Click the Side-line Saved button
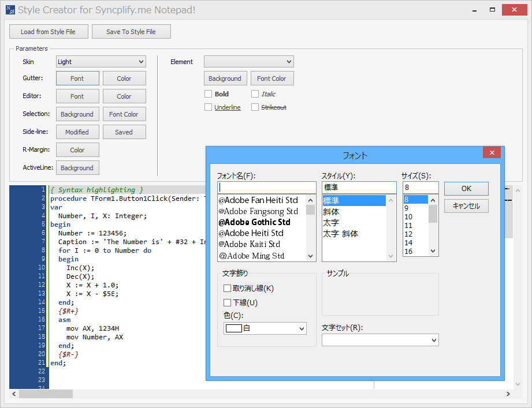 coord(124,132)
